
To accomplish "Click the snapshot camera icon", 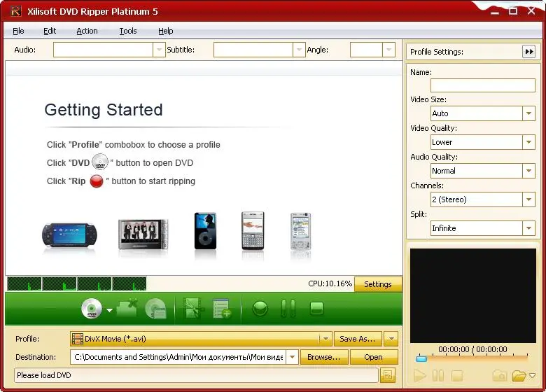I will pyautogui.click(x=500, y=376).
